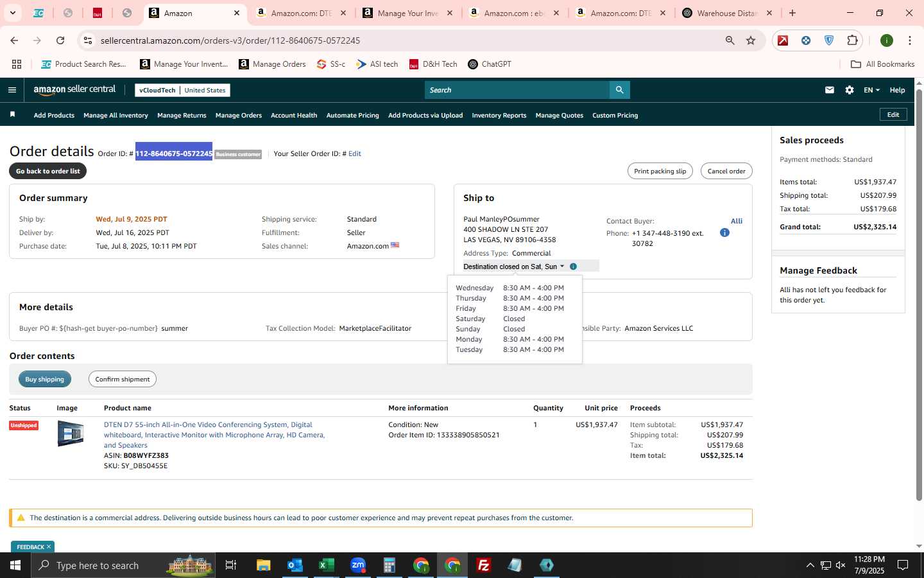Click the search magnifier button

coord(619,90)
